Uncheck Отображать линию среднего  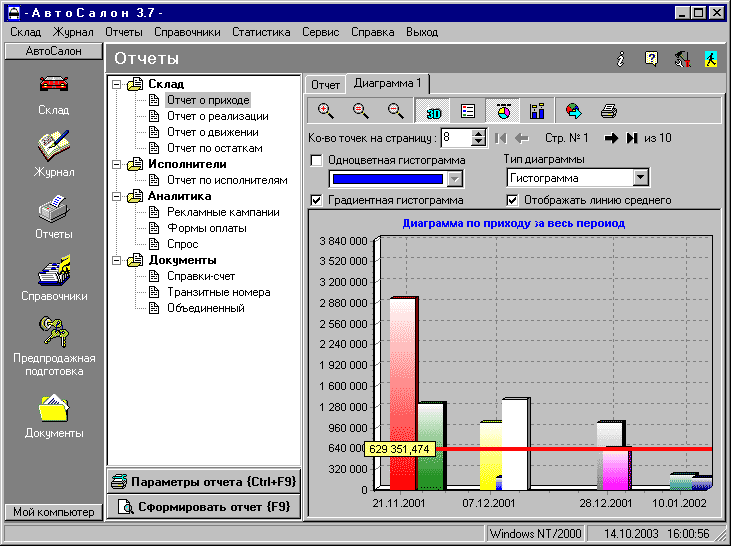(513, 200)
